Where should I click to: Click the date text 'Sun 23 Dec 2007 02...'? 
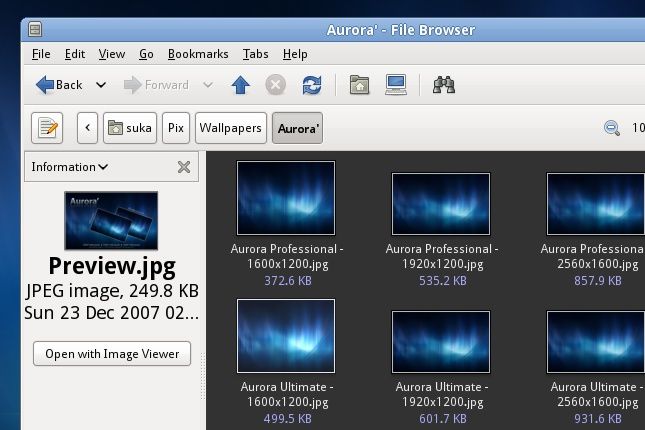pyautogui.click(x=111, y=313)
